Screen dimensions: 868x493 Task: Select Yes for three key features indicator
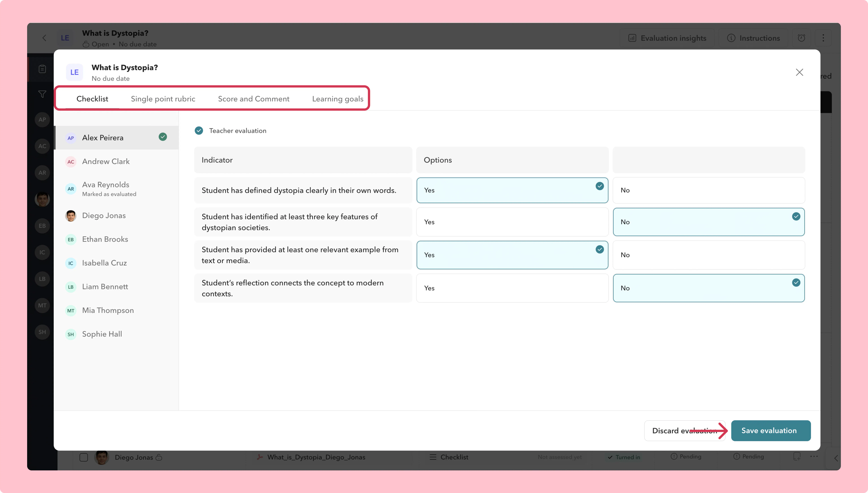512,222
